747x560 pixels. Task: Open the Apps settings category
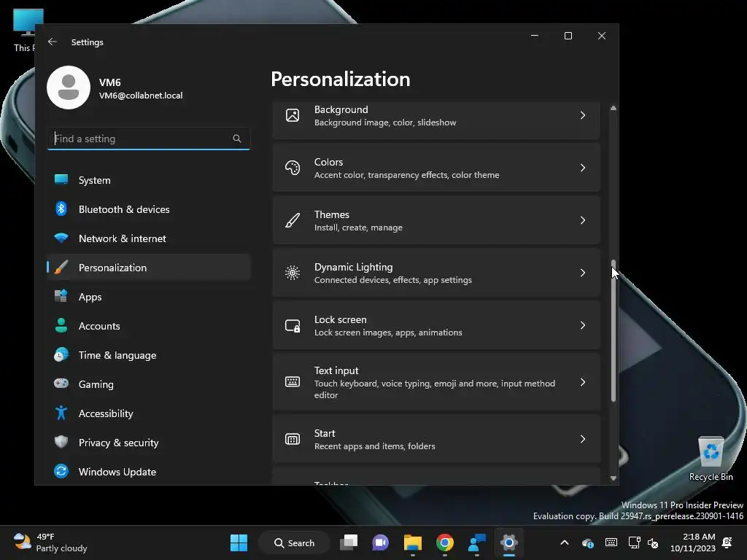click(x=149, y=297)
